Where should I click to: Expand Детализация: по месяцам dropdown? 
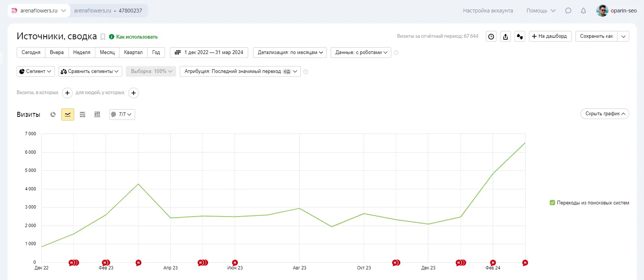pyautogui.click(x=290, y=53)
